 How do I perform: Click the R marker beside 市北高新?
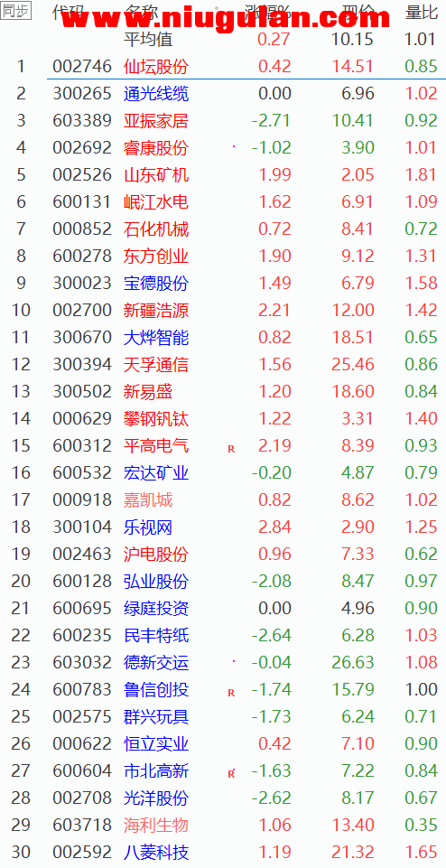(x=231, y=774)
